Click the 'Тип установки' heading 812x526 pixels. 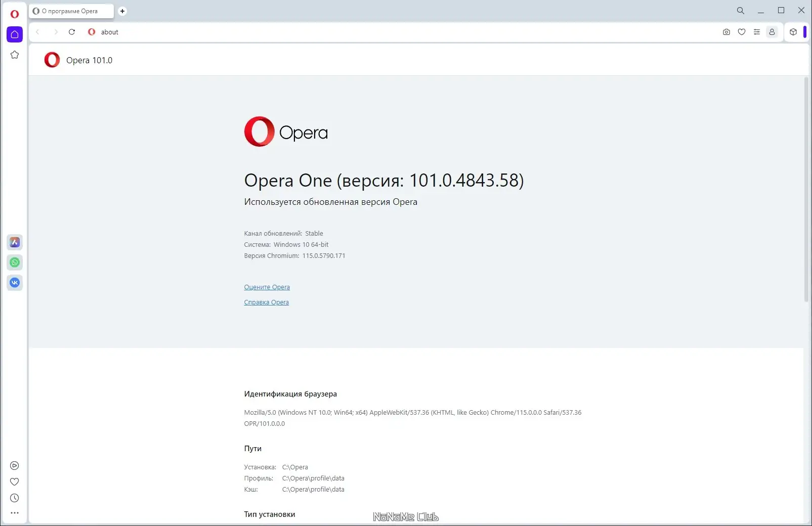270,514
